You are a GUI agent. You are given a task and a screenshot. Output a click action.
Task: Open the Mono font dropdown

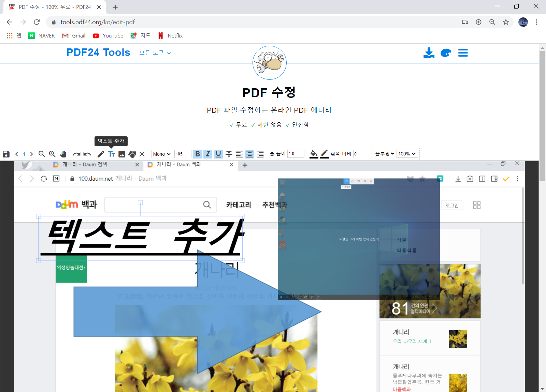point(162,154)
